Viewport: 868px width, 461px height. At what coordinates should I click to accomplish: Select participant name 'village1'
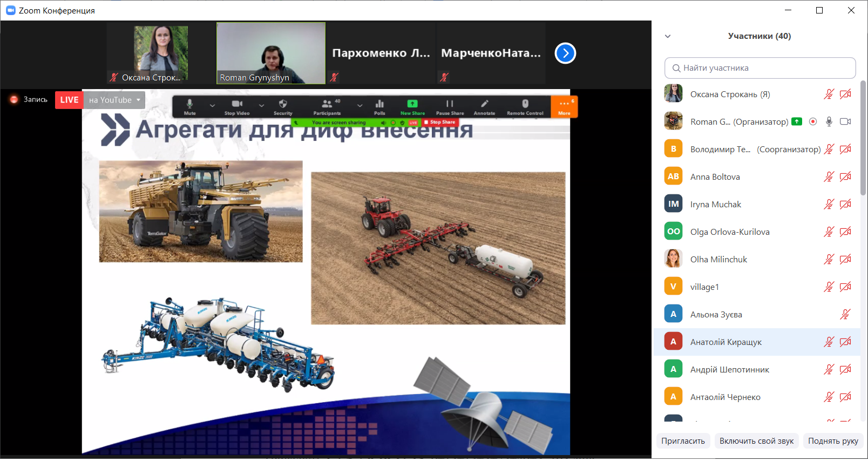(x=704, y=287)
